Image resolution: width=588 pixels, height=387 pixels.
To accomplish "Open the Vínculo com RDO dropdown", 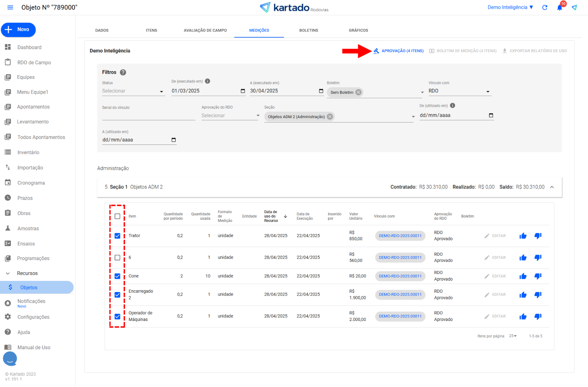I will point(459,91).
